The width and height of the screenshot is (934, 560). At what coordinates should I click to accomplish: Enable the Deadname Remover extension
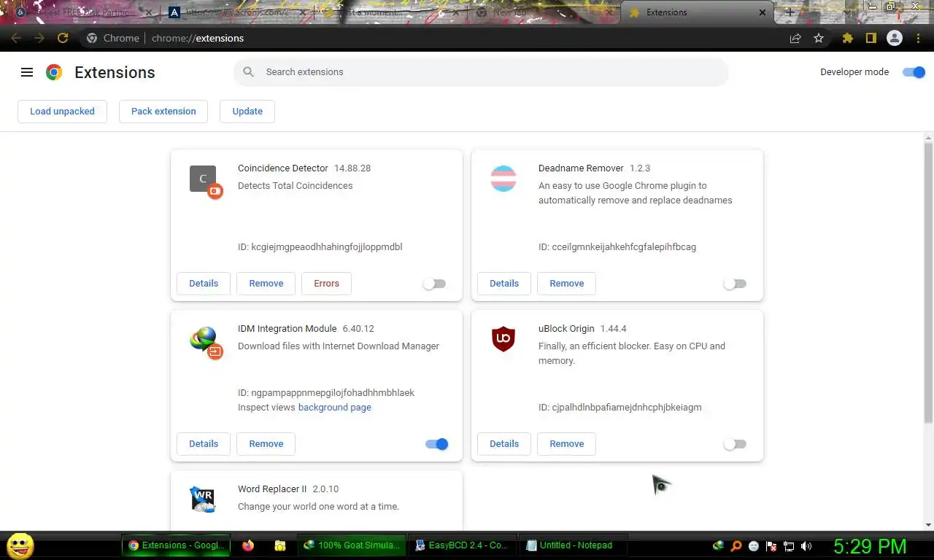(736, 284)
